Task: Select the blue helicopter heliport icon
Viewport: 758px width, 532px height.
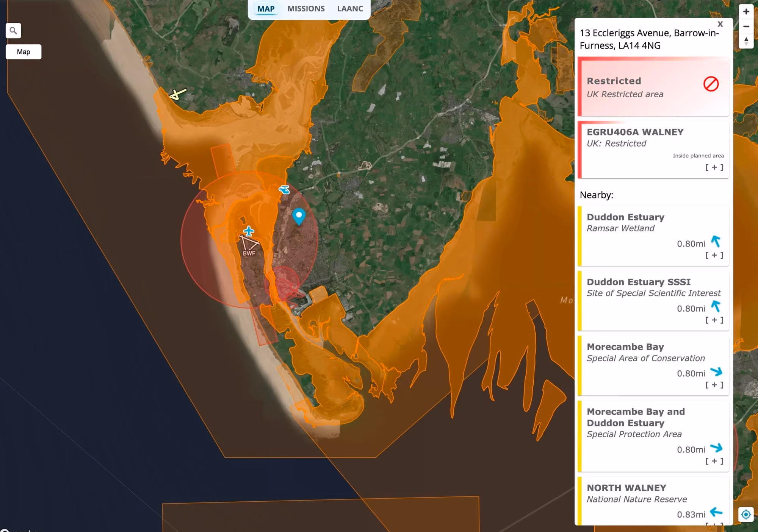Action: [x=284, y=189]
